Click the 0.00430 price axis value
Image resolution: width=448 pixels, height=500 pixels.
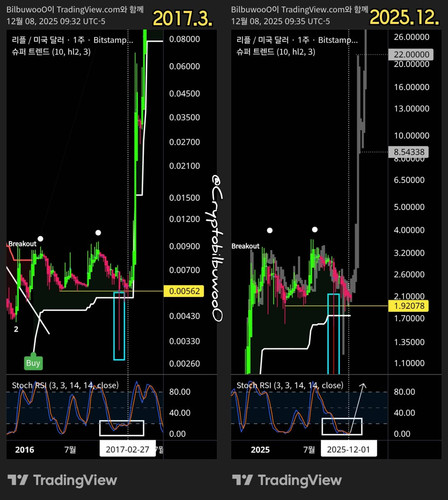[184, 316]
